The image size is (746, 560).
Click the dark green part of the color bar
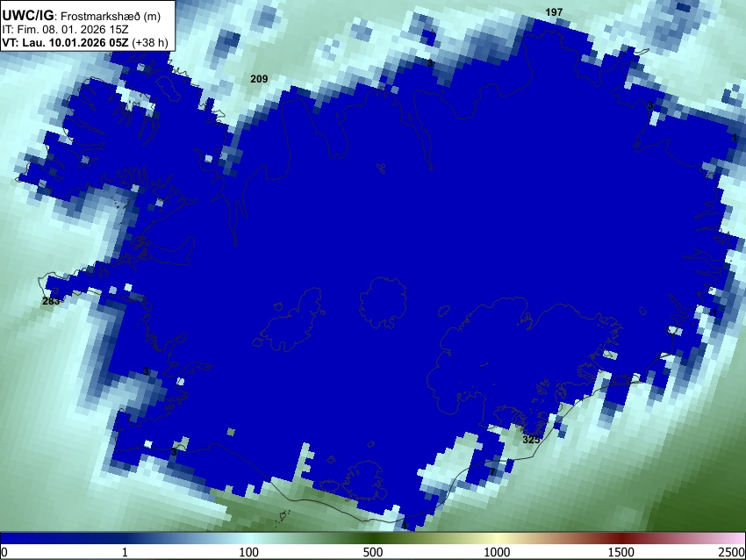(372, 539)
